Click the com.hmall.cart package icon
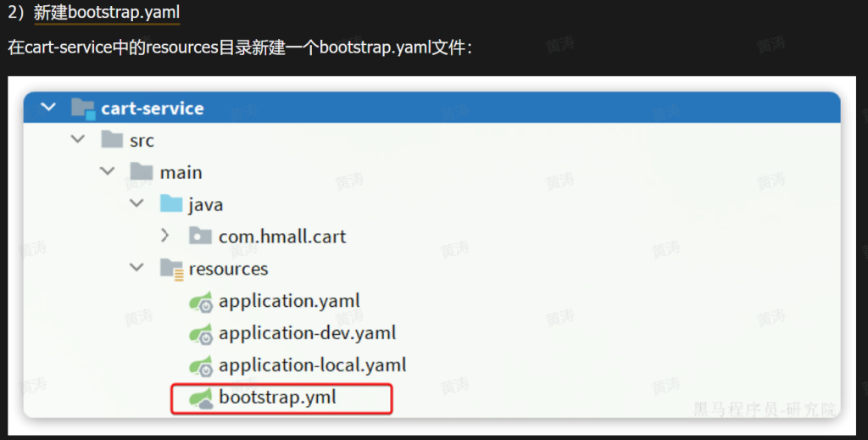Screen dimensions: 868x440 click(201, 237)
